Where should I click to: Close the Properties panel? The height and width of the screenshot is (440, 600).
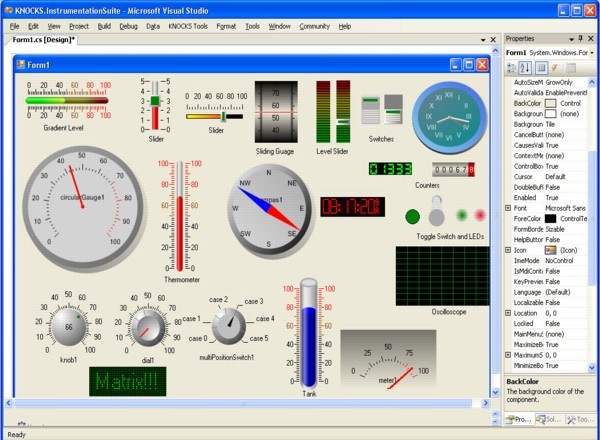(591, 38)
